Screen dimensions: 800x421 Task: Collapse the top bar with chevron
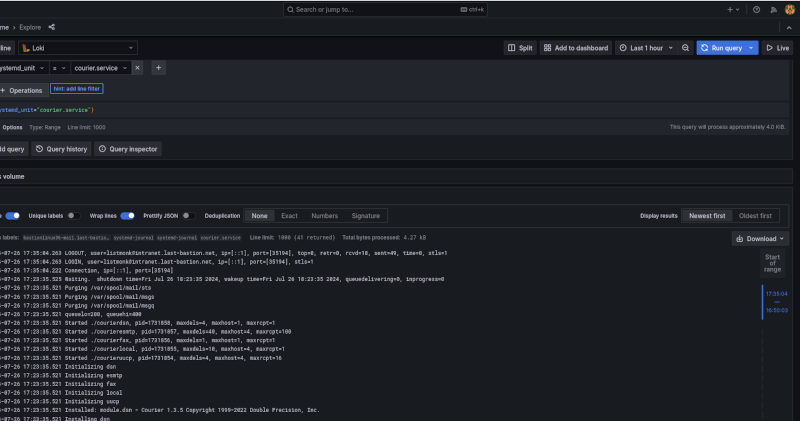pyautogui.click(x=788, y=27)
